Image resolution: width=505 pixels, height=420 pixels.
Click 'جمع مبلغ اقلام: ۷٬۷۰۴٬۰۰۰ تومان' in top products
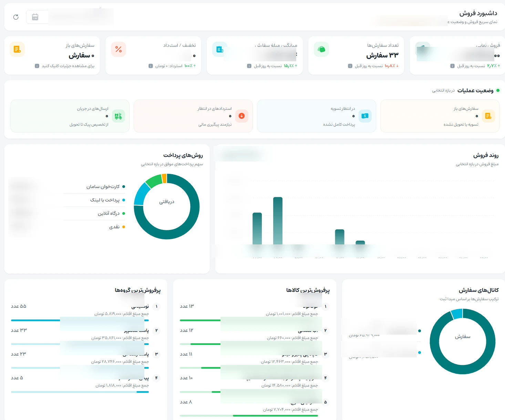point(290,410)
